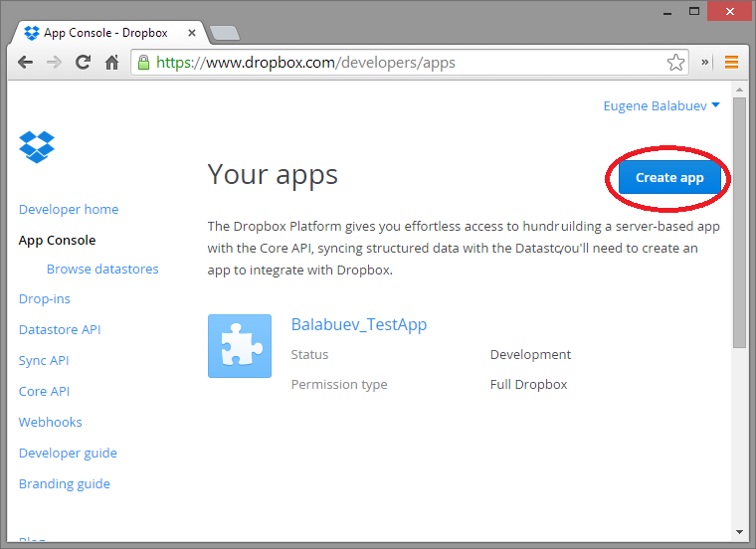Reload the page with the refresh icon
The width and height of the screenshot is (756, 549).
(x=83, y=63)
